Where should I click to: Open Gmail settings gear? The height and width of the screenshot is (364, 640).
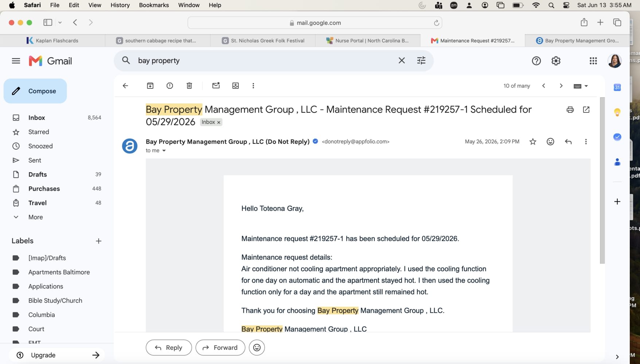pyautogui.click(x=556, y=61)
